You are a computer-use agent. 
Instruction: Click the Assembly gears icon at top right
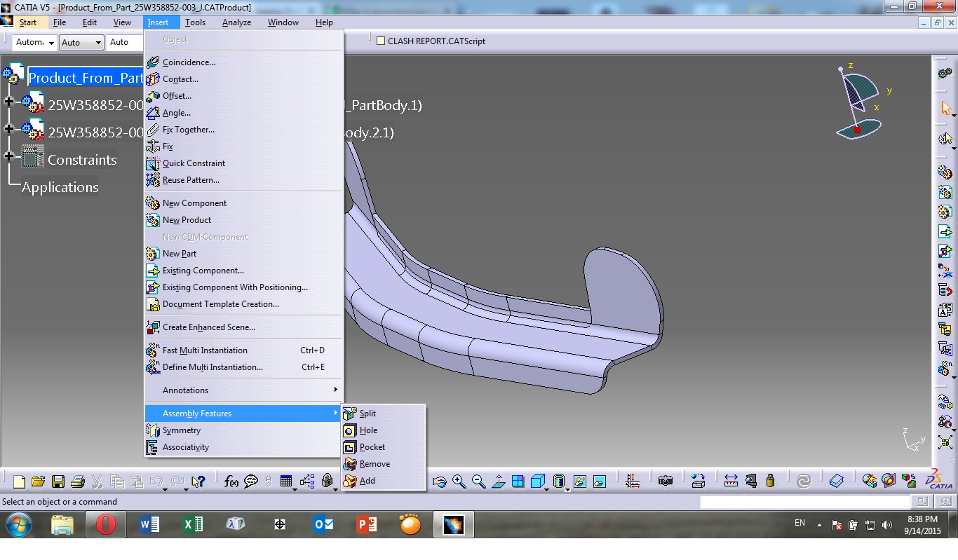click(x=945, y=73)
